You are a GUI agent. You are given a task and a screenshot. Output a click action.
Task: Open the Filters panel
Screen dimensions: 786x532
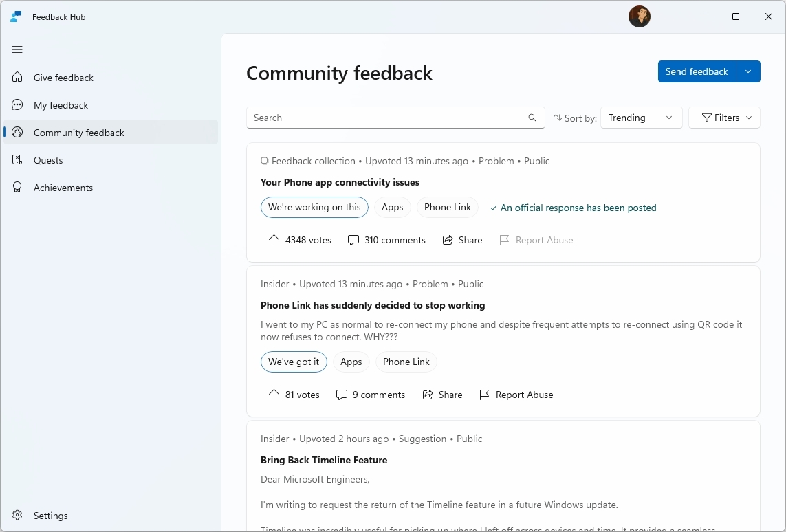tap(724, 118)
